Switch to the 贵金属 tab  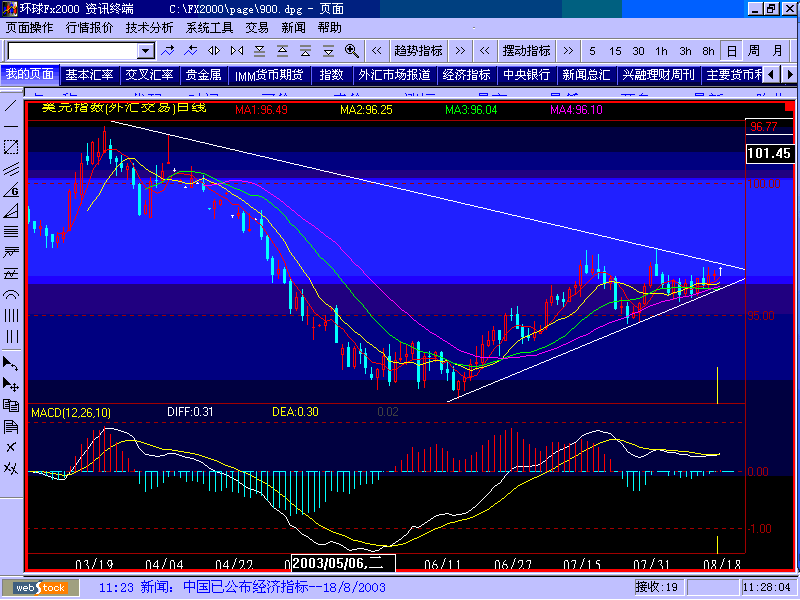(x=204, y=75)
